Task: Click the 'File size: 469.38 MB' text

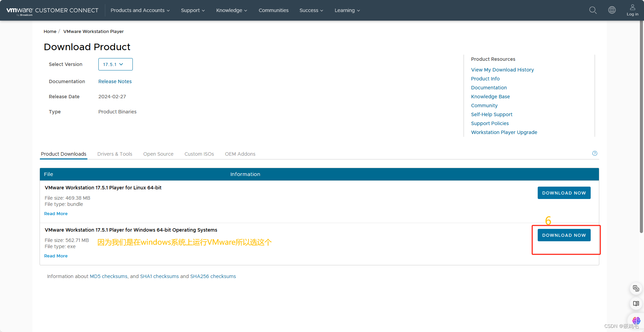Action: pyautogui.click(x=67, y=198)
